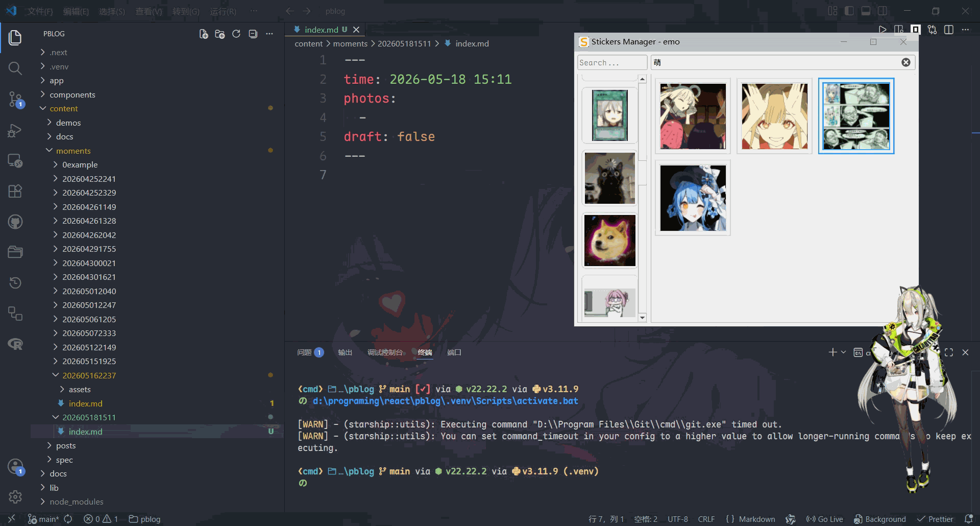Toggle the secondary side bar visibility

883,11
